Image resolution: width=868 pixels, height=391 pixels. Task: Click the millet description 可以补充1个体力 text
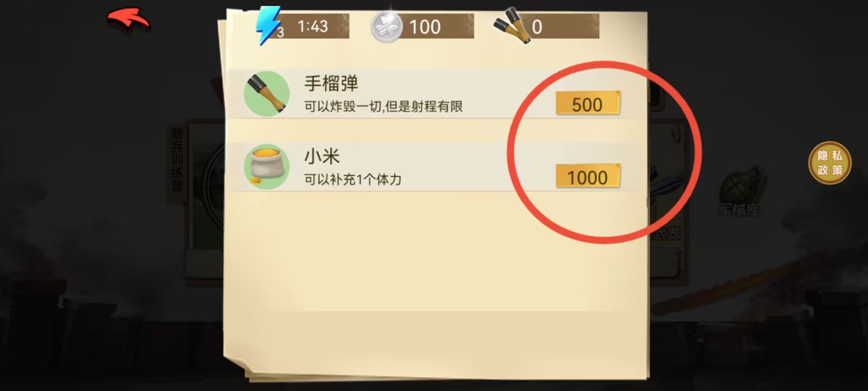[x=353, y=180]
